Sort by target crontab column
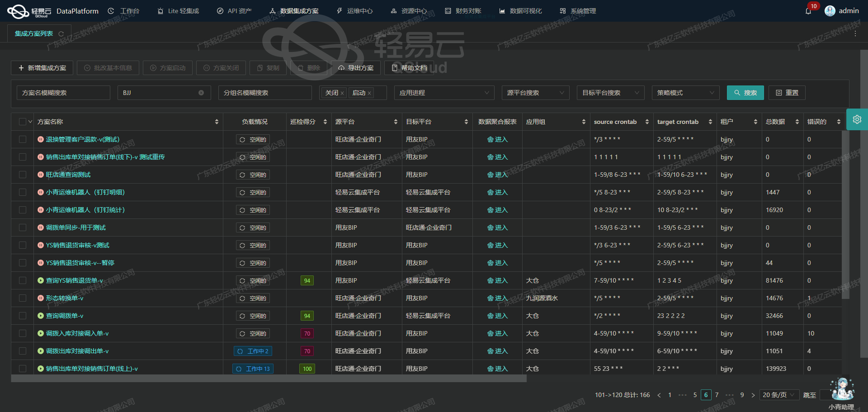Screen dimensions: 868x412 [710, 122]
